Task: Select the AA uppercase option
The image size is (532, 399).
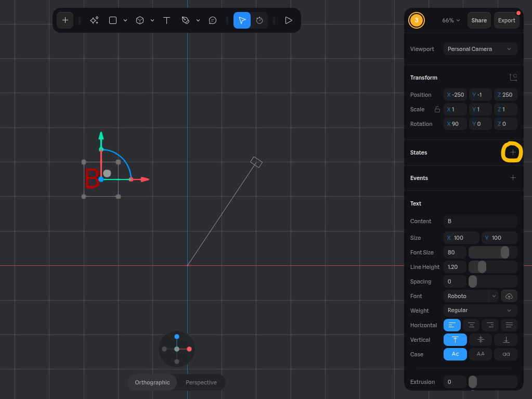Action: click(x=481, y=354)
